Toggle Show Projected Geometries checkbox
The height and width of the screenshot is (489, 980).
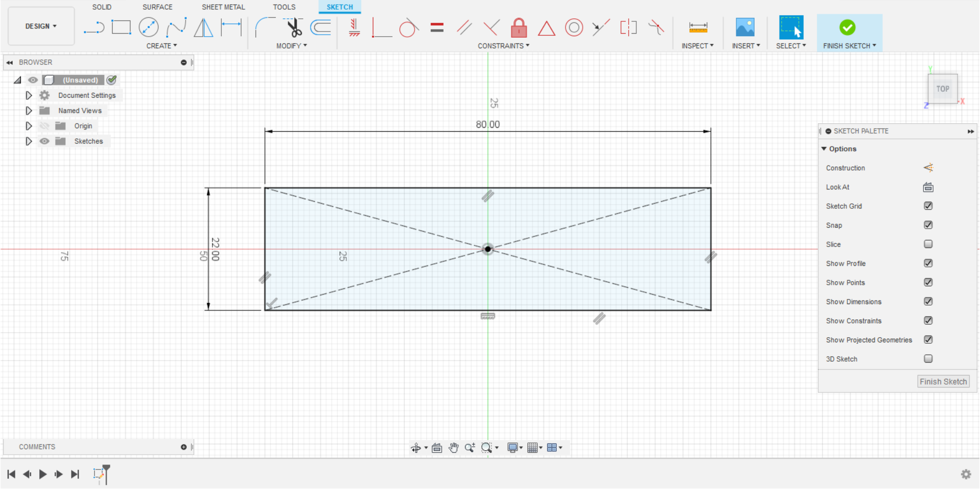tap(928, 340)
